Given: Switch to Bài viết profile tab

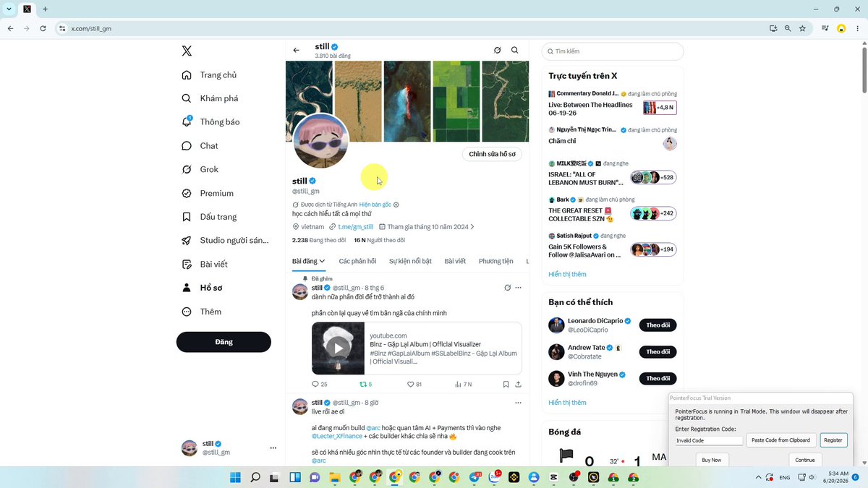Looking at the screenshot, I should (455, 261).
